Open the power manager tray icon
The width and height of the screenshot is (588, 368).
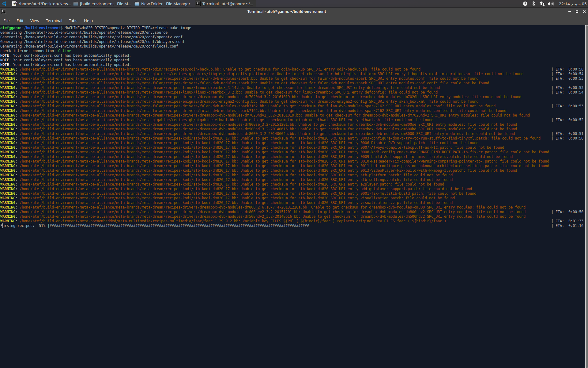click(525, 4)
